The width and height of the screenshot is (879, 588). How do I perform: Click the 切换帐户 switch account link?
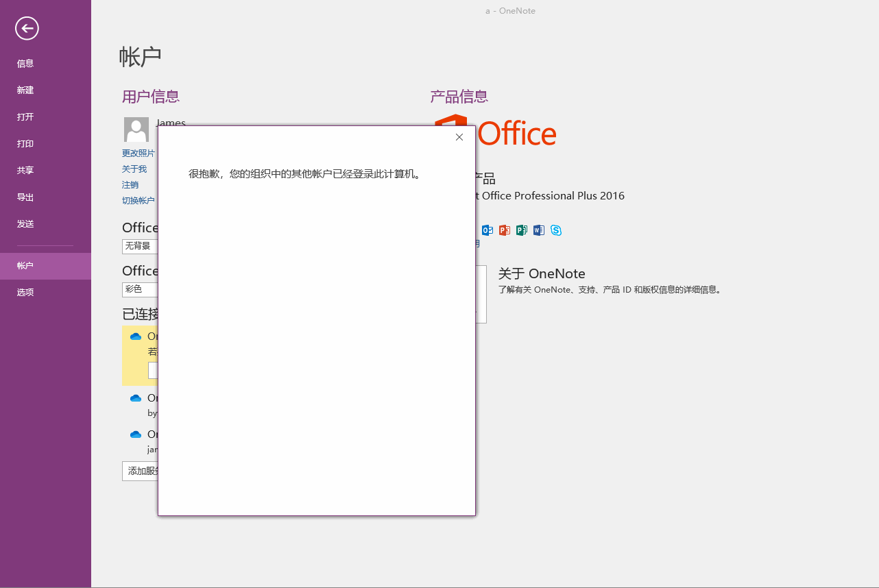click(x=139, y=201)
